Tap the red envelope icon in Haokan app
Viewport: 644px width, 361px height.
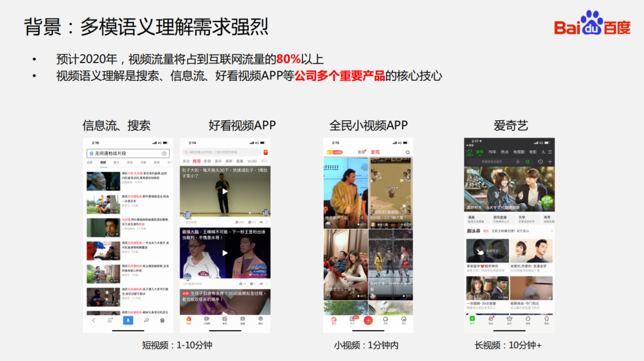click(266, 152)
